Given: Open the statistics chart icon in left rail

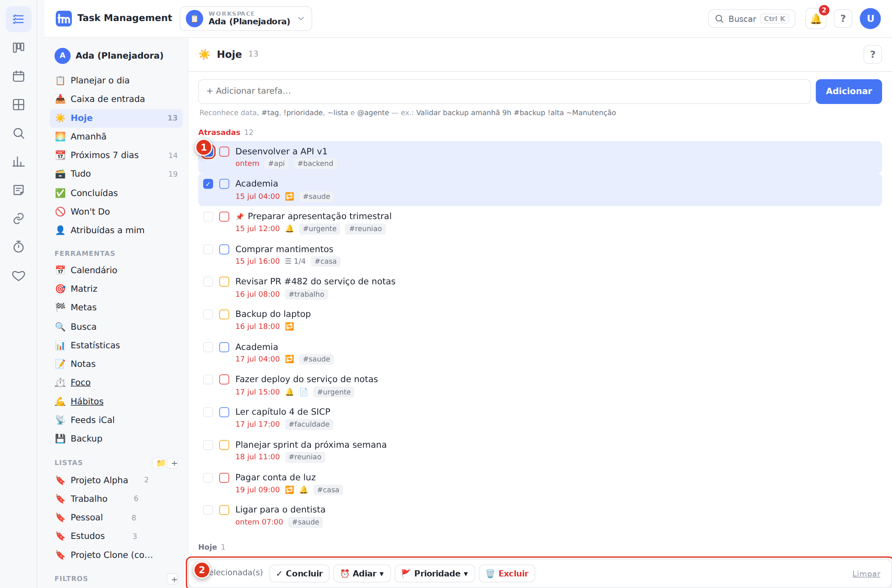Looking at the screenshot, I should coord(19,162).
